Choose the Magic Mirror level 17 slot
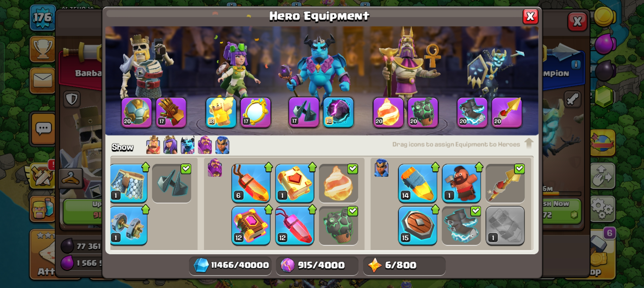644x288 pixels. [256, 112]
